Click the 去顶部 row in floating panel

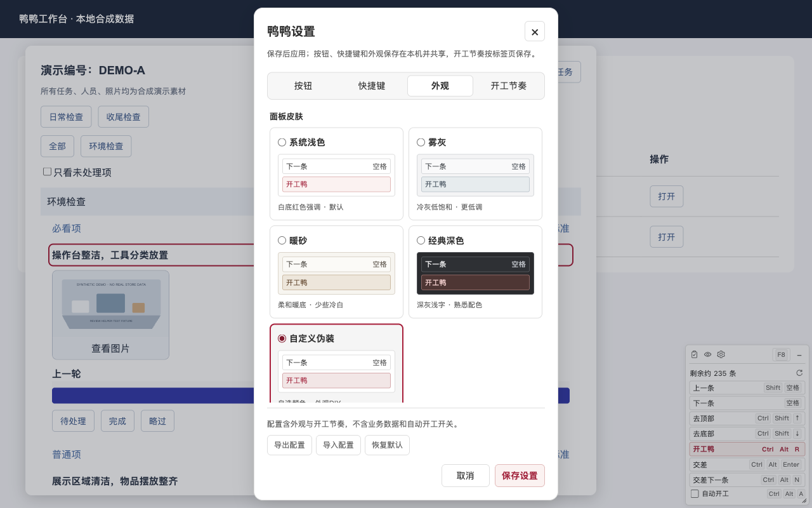747,418
